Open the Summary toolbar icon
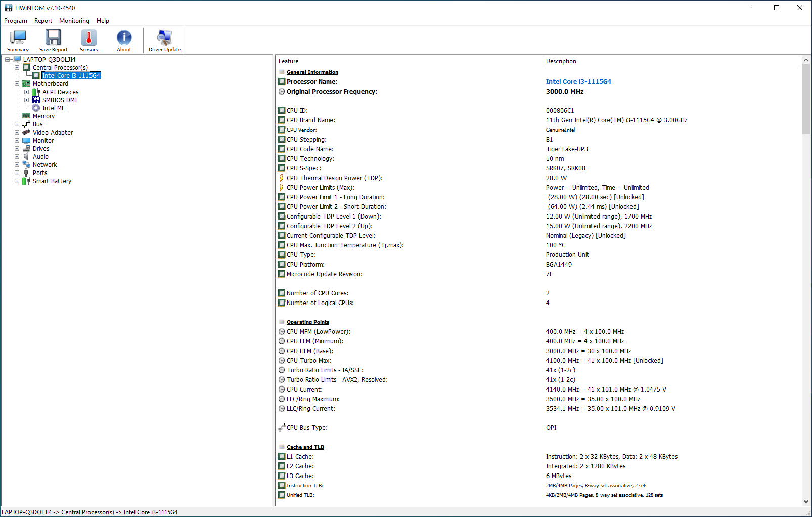The image size is (812, 517). pos(18,40)
